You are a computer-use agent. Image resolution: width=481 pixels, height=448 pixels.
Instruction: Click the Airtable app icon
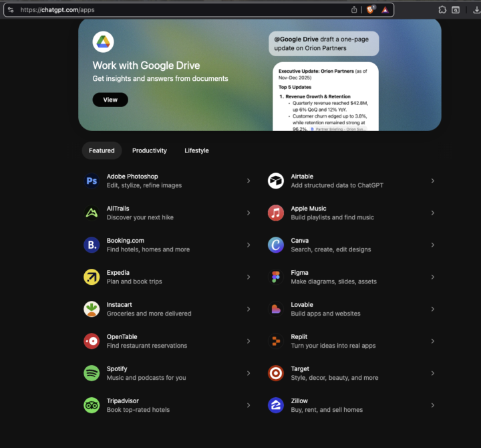(276, 181)
